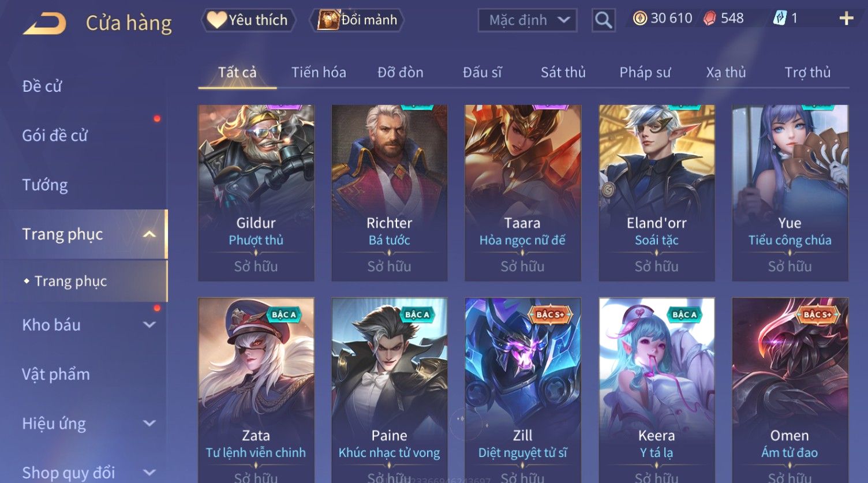The image size is (868, 483).
Task: Click the plus icon to add currency
Action: 846,19
